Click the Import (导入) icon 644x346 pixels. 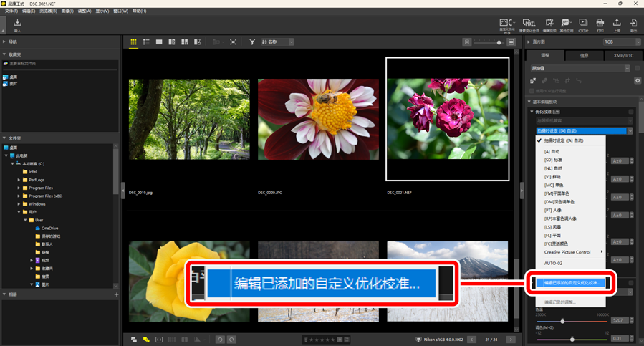[x=17, y=24]
